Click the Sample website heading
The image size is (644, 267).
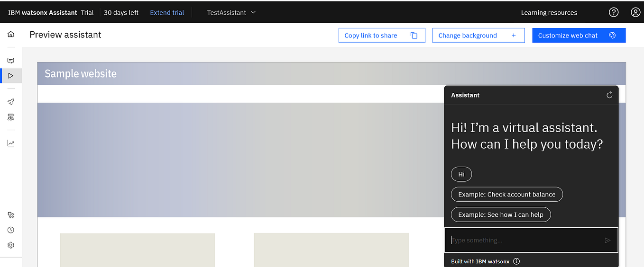click(x=81, y=74)
